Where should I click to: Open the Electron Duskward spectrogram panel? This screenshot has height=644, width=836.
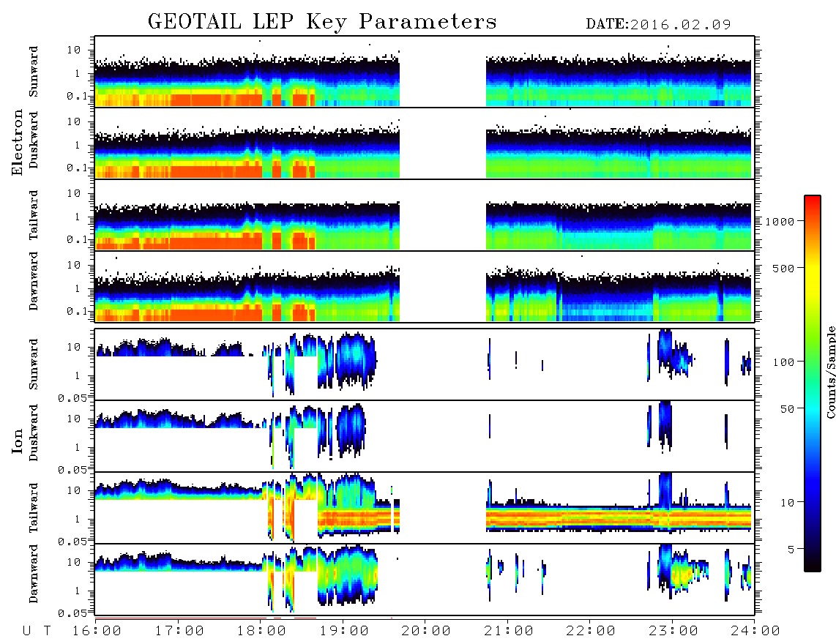[425, 143]
